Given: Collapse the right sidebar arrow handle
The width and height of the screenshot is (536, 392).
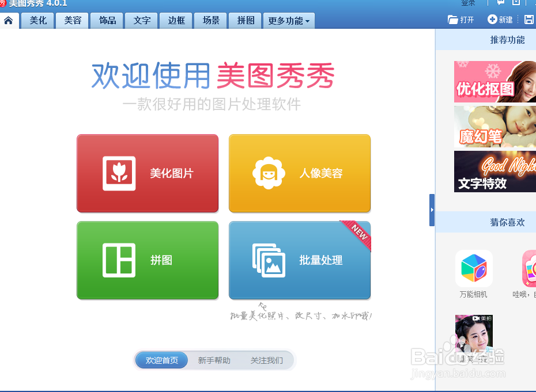Looking at the screenshot, I should [432, 210].
